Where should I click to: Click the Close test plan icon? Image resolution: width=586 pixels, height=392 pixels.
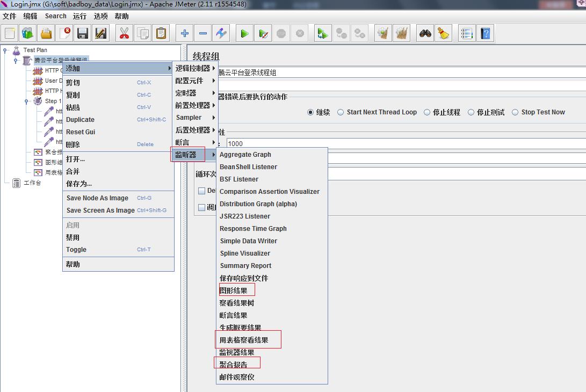[x=65, y=33]
